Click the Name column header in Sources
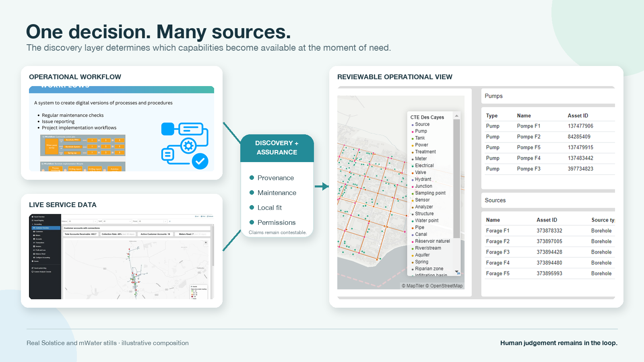The height and width of the screenshot is (362, 644). (493, 220)
